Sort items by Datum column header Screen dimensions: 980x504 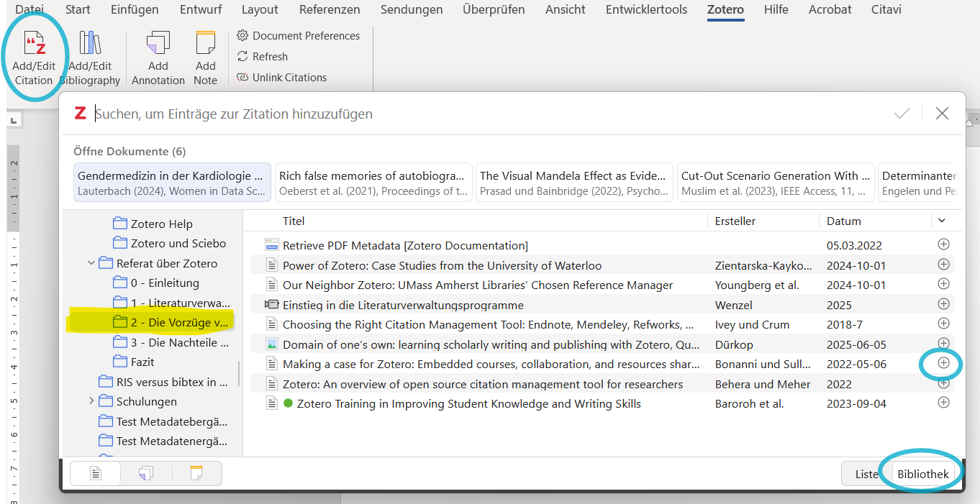click(844, 221)
